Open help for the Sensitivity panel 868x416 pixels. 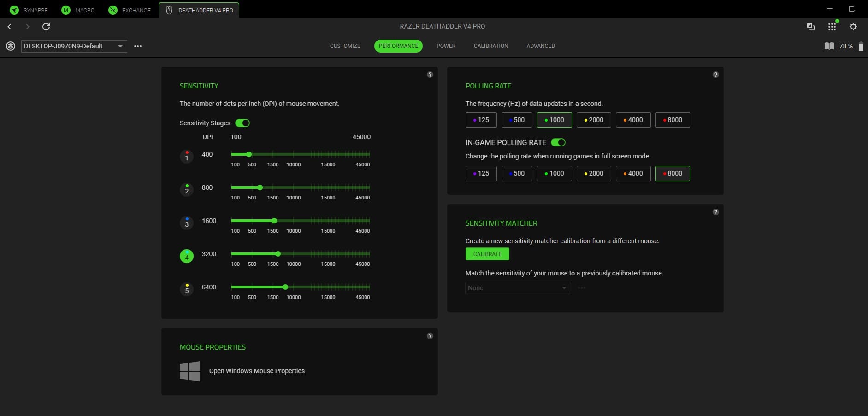[430, 75]
